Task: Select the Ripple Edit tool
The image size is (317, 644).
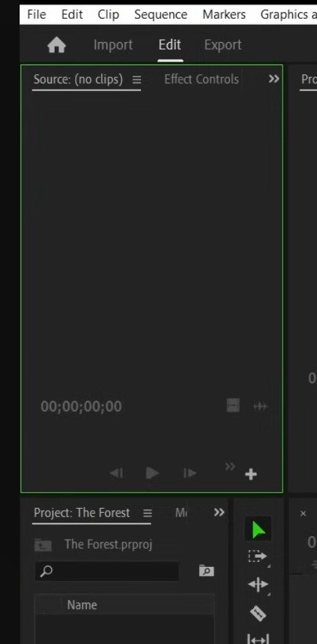Action: pyautogui.click(x=258, y=584)
